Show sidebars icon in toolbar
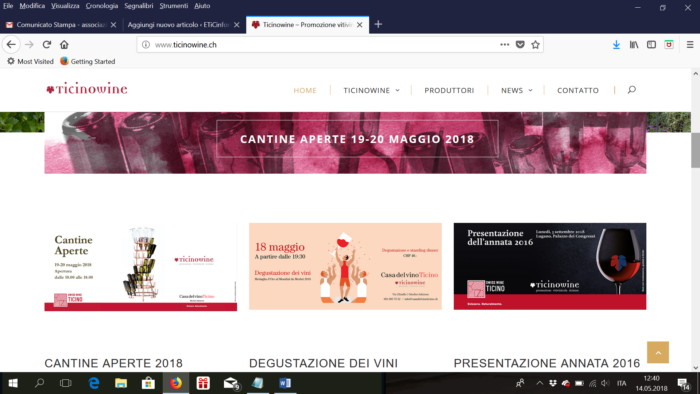This screenshot has width=700, height=394. tap(651, 45)
